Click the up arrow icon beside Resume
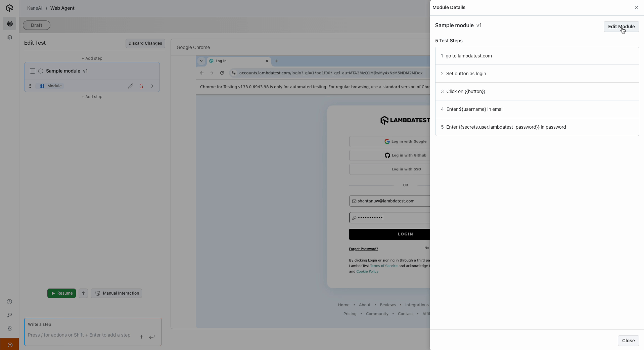 83,293
